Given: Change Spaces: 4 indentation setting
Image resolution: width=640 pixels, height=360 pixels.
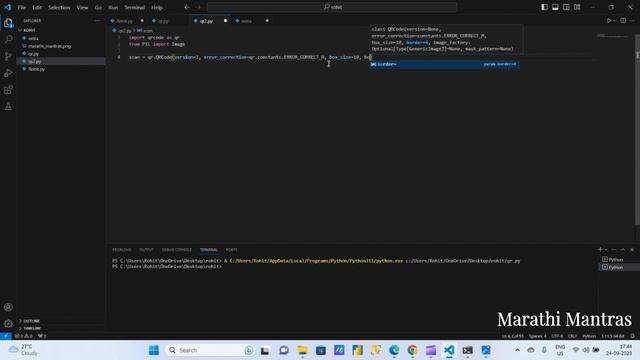Looking at the screenshot, I should (538, 336).
